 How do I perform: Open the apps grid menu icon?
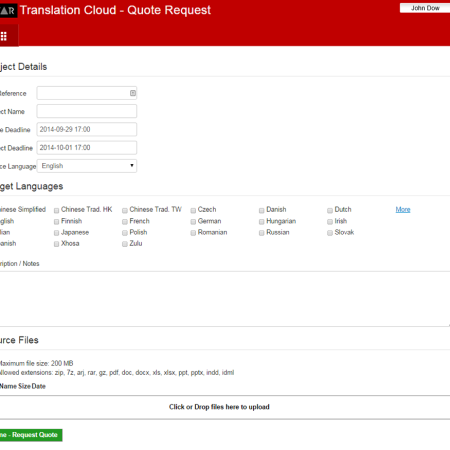[4, 36]
